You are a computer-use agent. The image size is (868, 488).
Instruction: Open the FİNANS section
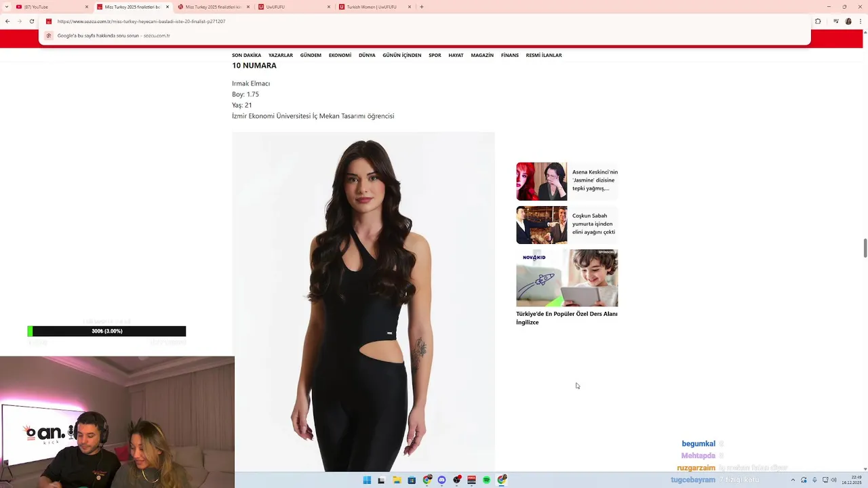tap(510, 55)
